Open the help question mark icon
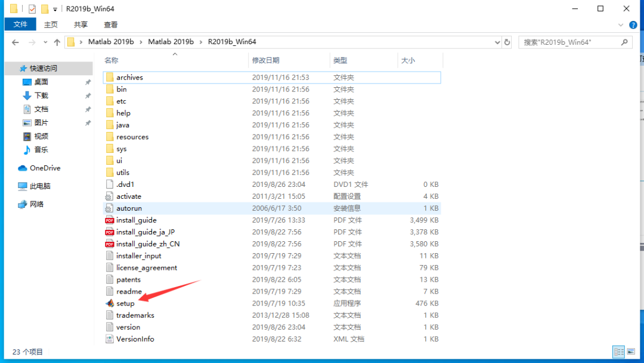 point(633,25)
